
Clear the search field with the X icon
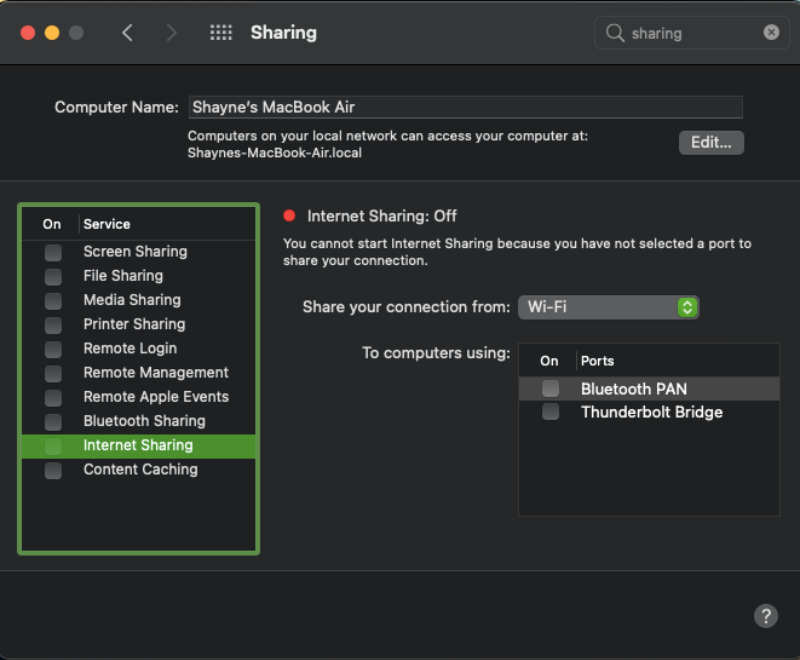click(771, 32)
